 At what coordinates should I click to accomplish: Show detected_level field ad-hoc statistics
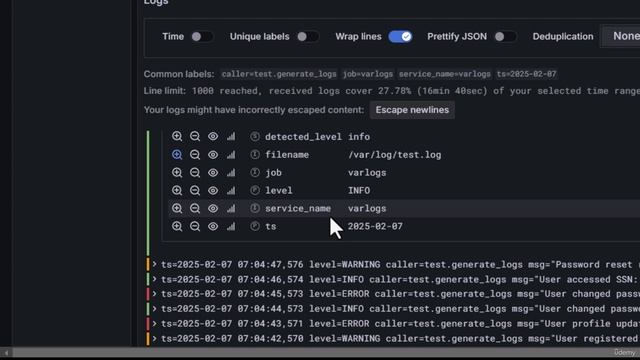coord(231,136)
